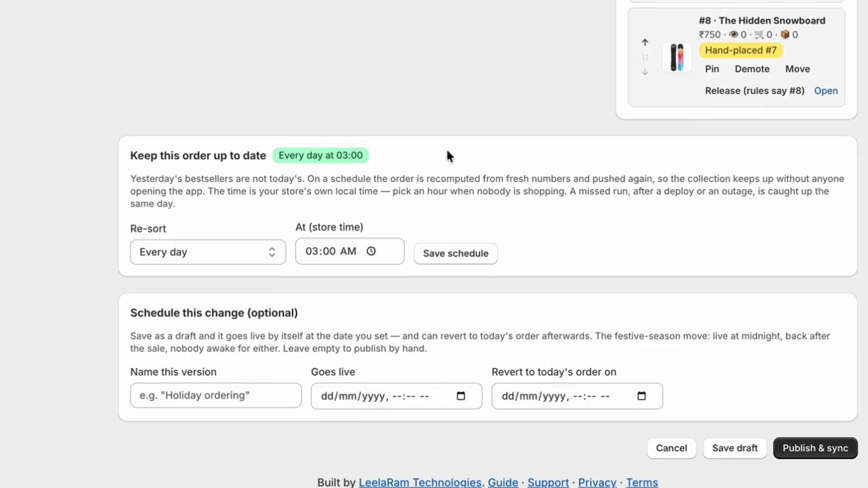
Task: Click Move on The Hidden Snowboard card
Action: point(797,69)
